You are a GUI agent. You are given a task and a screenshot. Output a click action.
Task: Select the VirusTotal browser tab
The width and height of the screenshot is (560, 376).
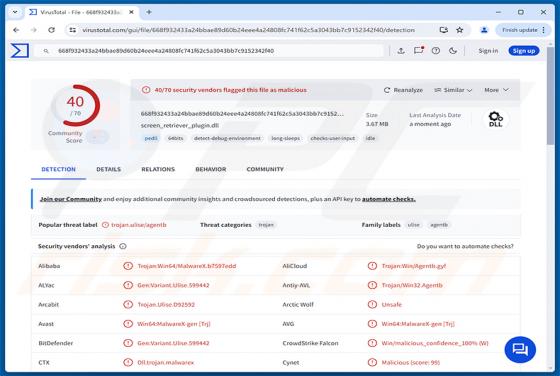click(81, 12)
